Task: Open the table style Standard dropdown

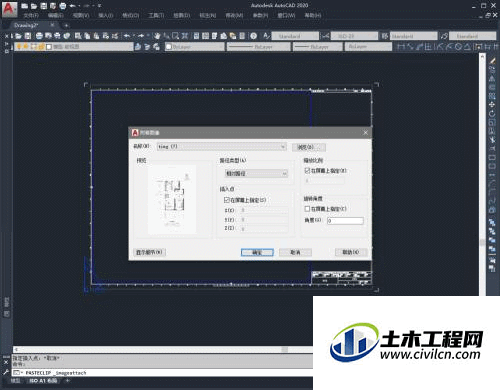Action: [414, 36]
